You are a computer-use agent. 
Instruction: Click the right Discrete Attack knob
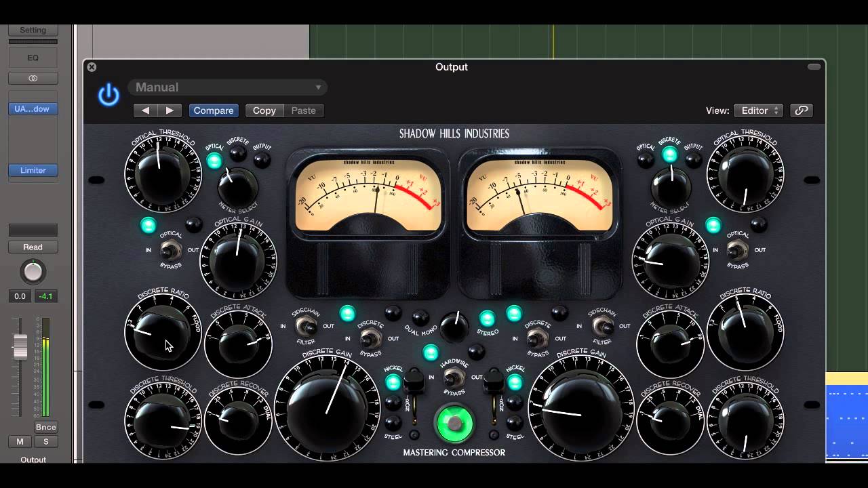pyautogui.click(x=670, y=345)
